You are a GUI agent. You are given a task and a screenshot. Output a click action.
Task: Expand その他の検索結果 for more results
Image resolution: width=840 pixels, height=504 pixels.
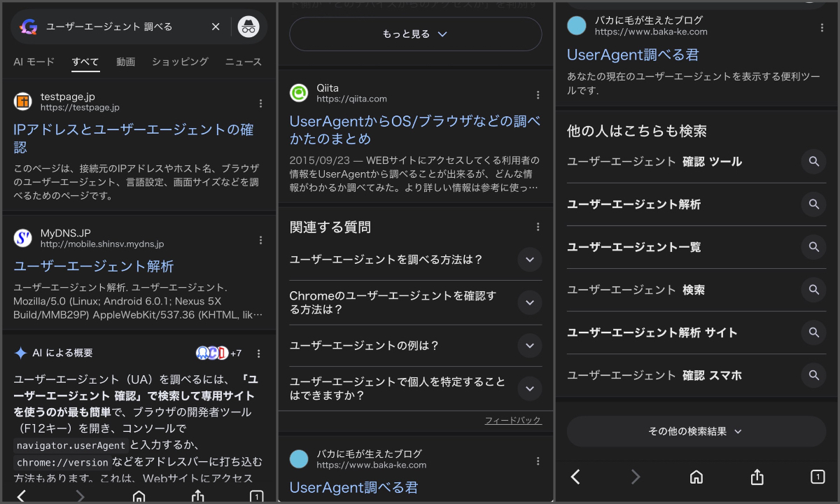pos(696,431)
